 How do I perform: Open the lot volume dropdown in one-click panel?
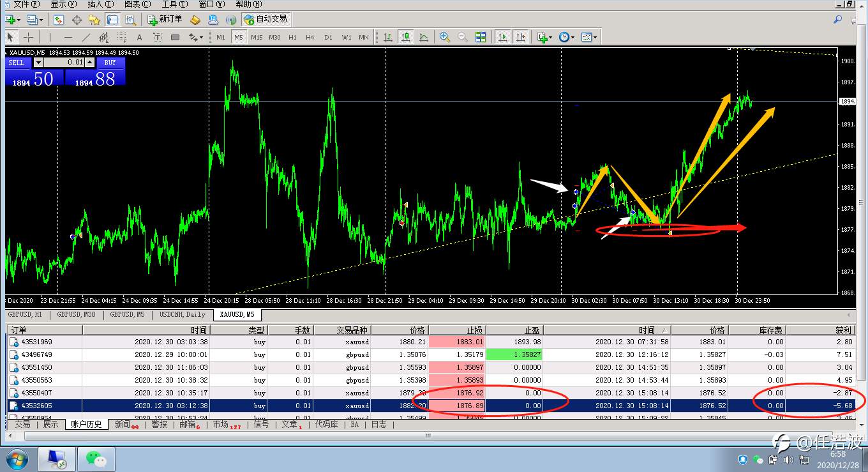coord(38,63)
